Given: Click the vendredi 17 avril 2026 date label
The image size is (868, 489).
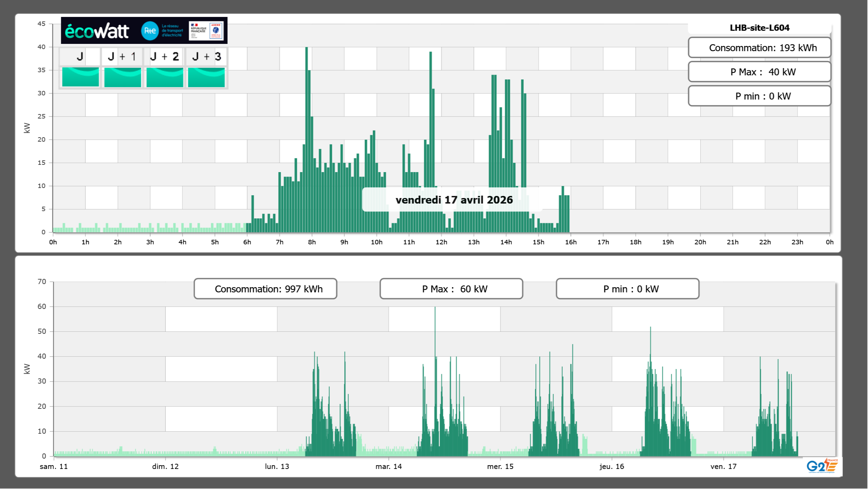Looking at the screenshot, I should [454, 200].
